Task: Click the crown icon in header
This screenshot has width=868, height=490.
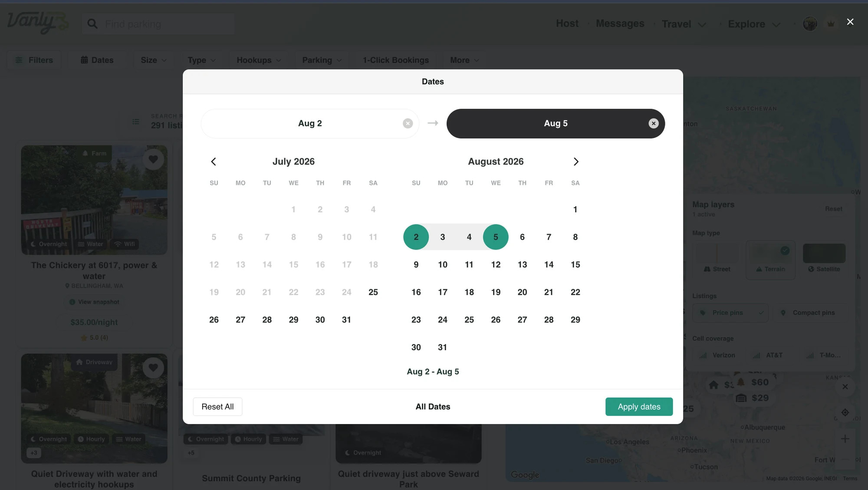Action: [x=831, y=24]
